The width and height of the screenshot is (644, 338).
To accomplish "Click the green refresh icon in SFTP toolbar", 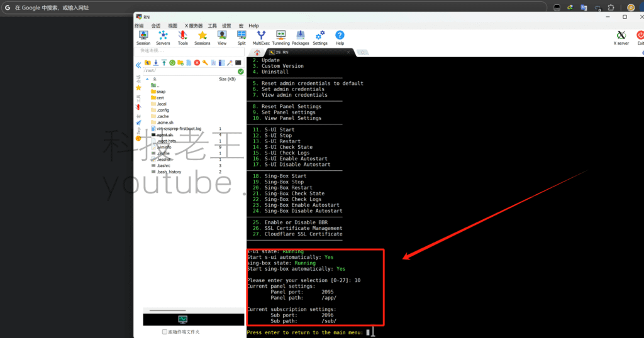I will click(x=172, y=63).
